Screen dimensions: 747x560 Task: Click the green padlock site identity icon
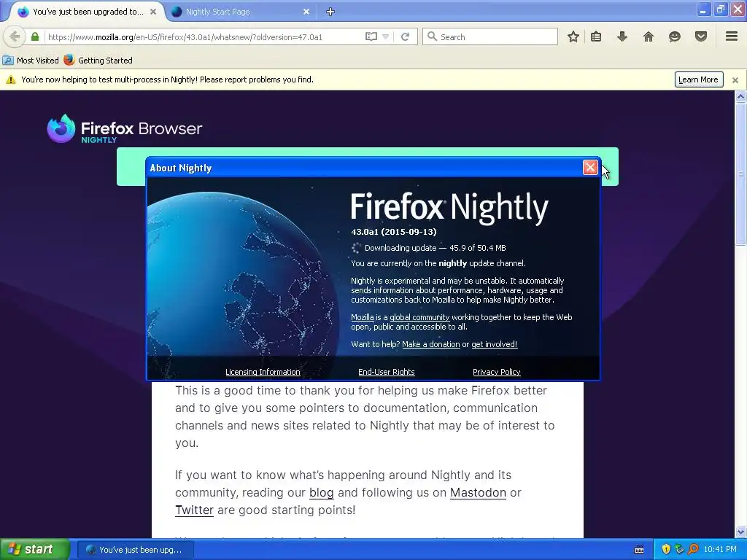[35, 36]
